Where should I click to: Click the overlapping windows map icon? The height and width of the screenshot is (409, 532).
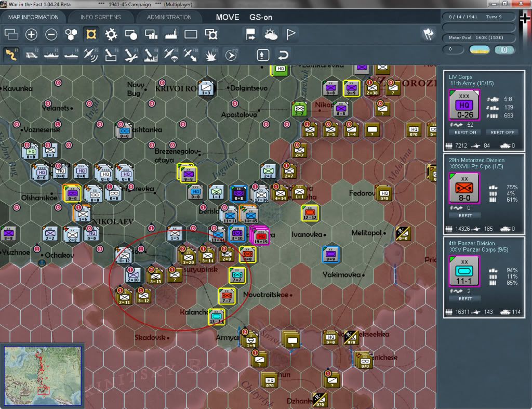click(11, 34)
